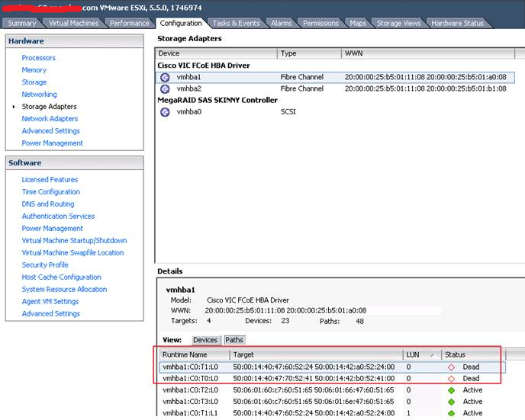Sort paths by LUN column

coord(422,354)
